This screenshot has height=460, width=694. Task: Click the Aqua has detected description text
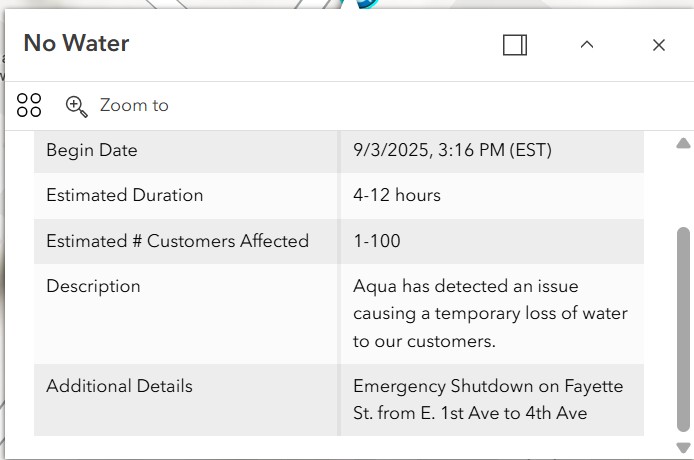(490, 313)
